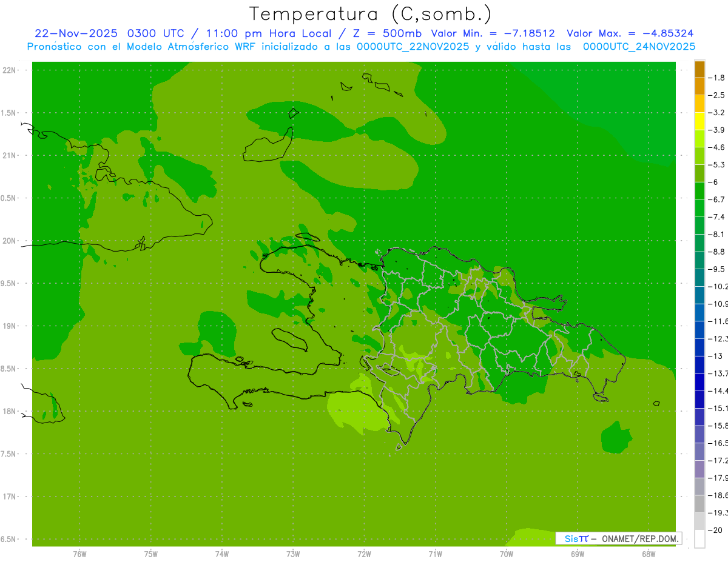Click the '73W' longitude axis label

(x=293, y=554)
